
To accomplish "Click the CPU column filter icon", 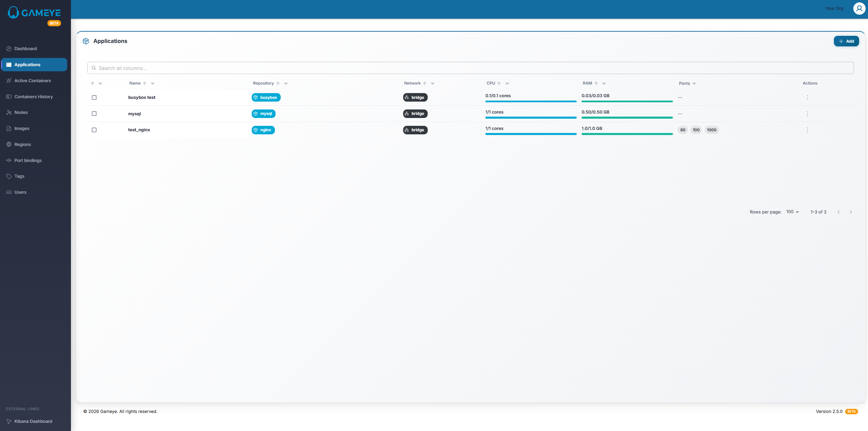I will pos(507,84).
